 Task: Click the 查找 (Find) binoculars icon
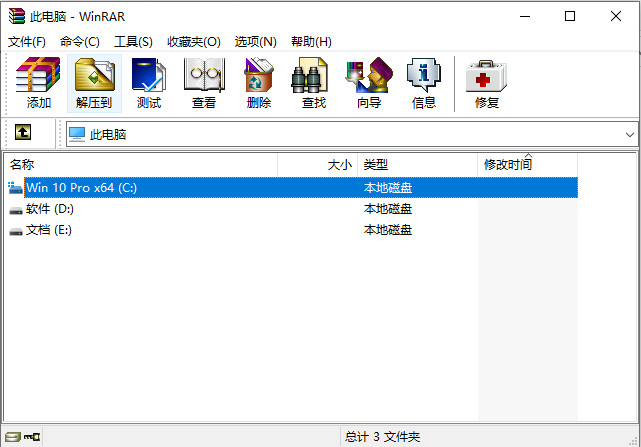pyautogui.click(x=310, y=75)
